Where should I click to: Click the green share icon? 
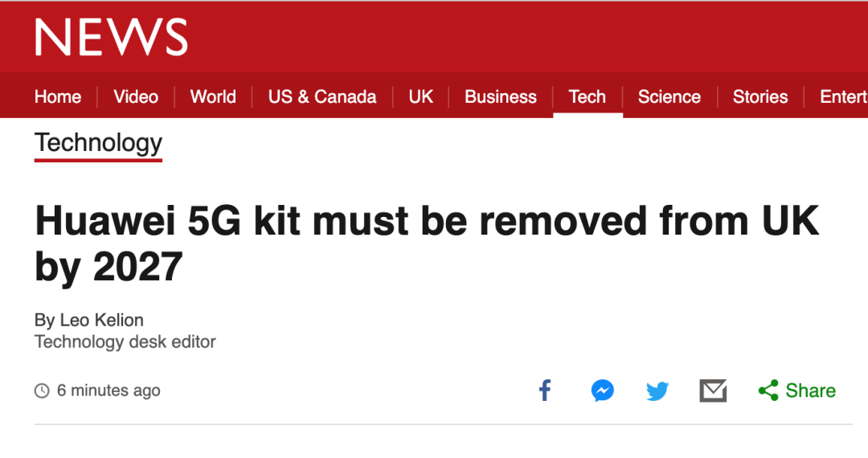point(768,391)
